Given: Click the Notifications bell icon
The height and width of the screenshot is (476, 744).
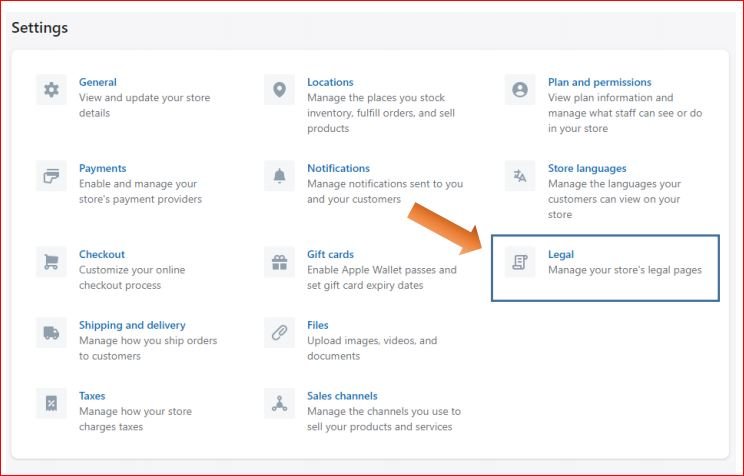Looking at the screenshot, I should pyautogui.click(x=279, y=176).
